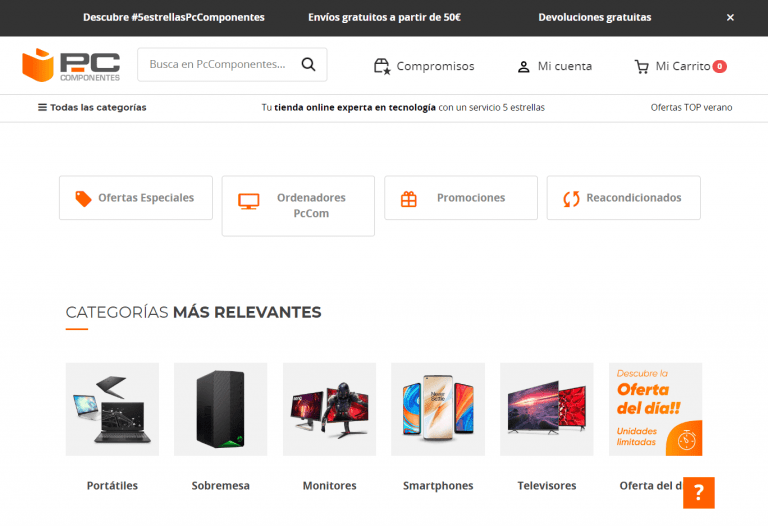Click the Portátiles label
This screenshot has width=768, height=526.
pos(112,486)
